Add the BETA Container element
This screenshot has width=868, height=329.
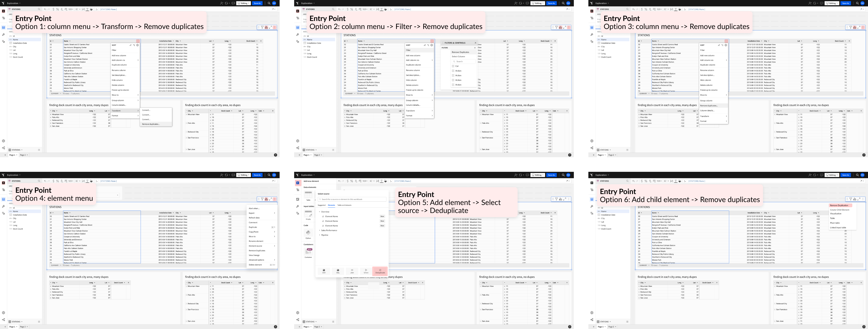(308, 251)
